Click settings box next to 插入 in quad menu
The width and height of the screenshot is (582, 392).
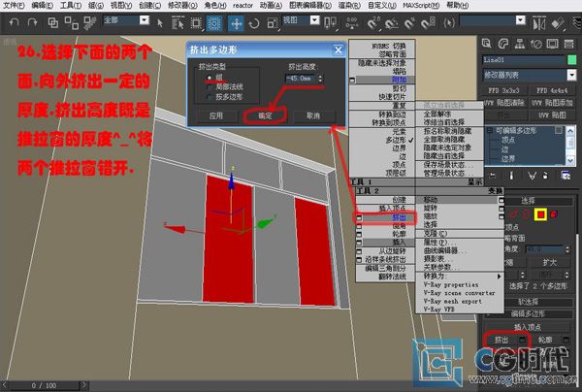[359, 243]
